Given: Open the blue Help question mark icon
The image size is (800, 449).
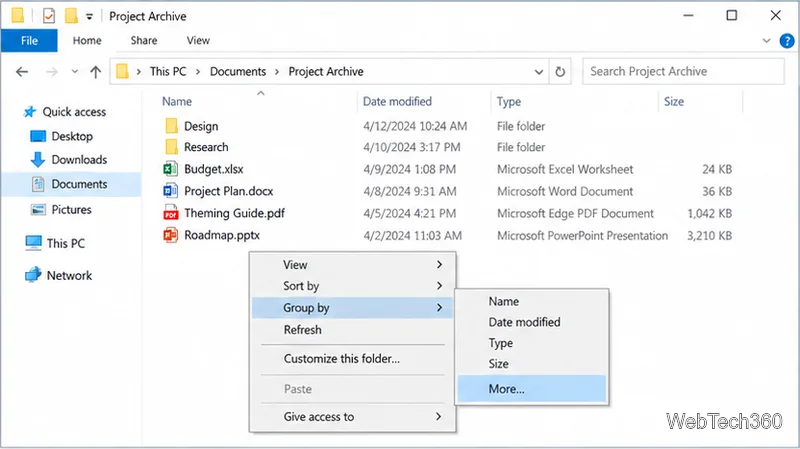Looking at the screenshot, I should click(787, 41).
